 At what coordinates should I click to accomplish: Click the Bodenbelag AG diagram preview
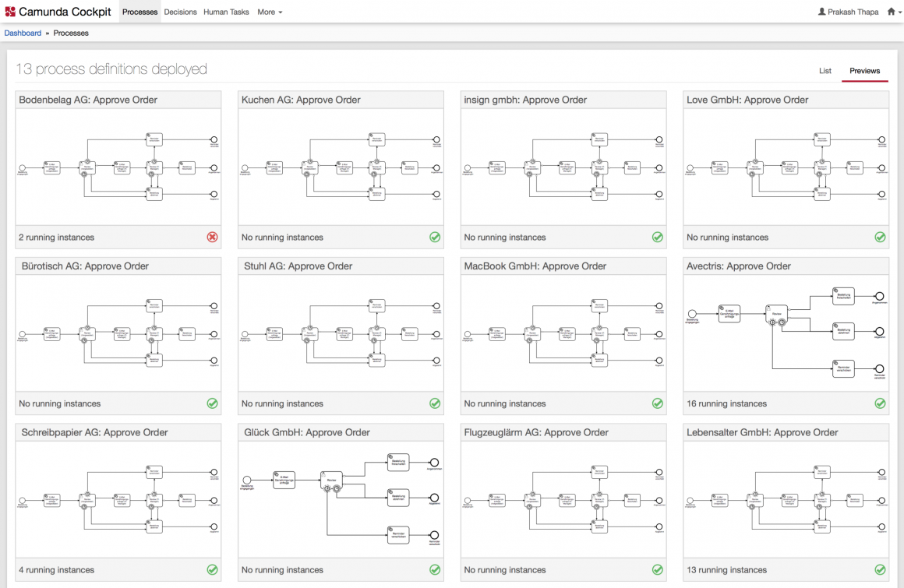(118, 167)
